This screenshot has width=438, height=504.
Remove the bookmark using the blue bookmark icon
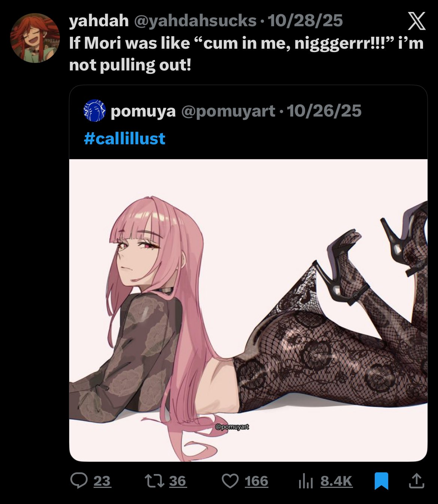pyautogui.click(x=381, y=481)
